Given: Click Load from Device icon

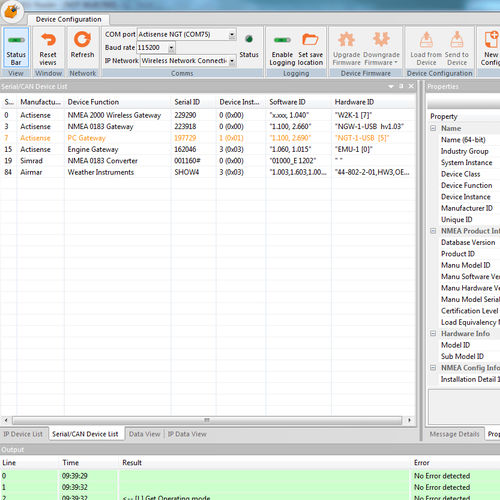Looking at the screenshot, I should [x=426, y=40].
